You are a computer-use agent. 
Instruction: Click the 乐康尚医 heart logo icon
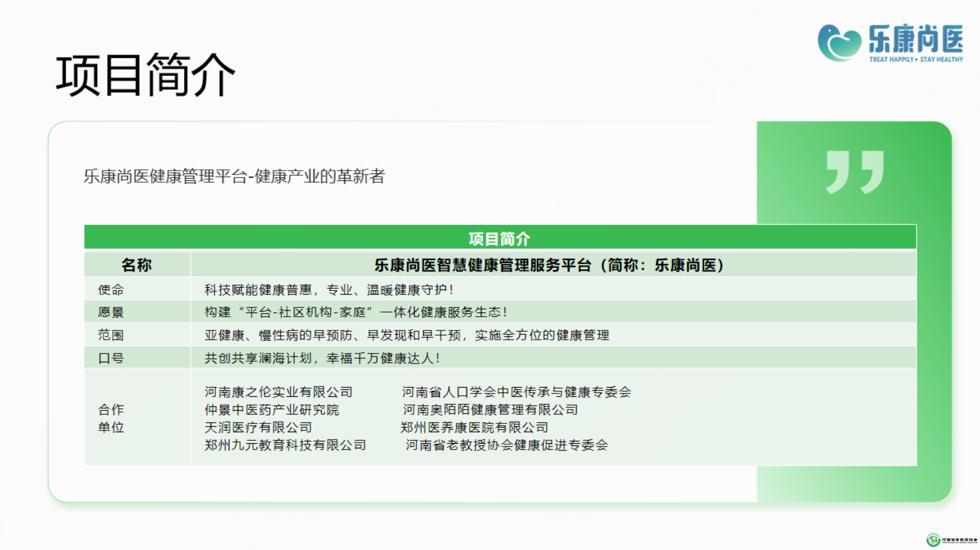[839, 43]
